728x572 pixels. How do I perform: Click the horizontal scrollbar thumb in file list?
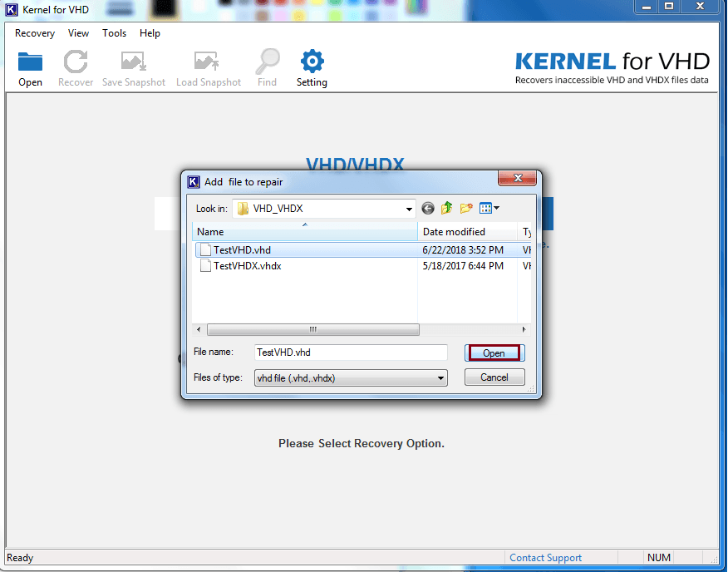[313, 330]
